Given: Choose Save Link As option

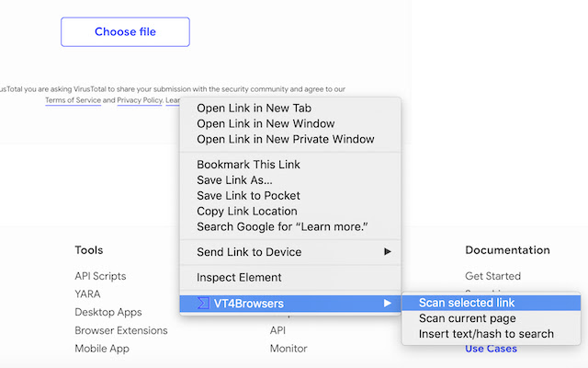Looking at the screenshot, I should pyautogui.click(x=234, y=180).
